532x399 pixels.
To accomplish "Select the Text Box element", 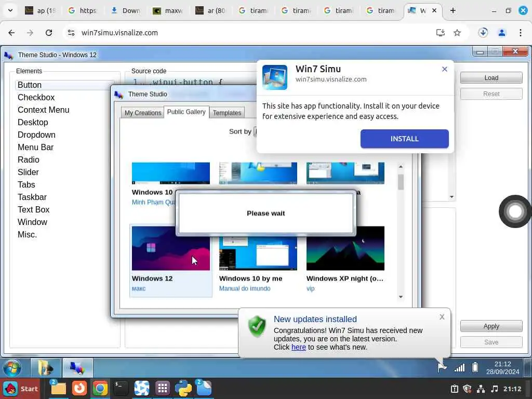I will (x=34, y=210).
